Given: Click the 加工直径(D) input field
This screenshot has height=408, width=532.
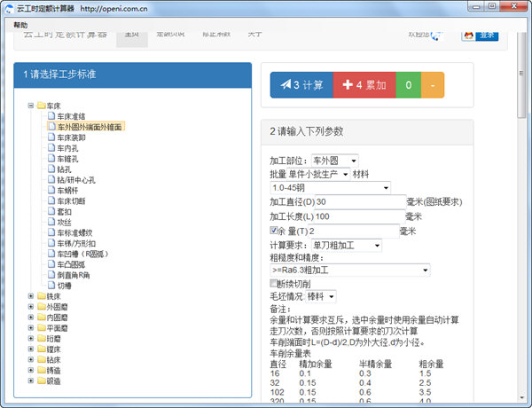Looking at the screenshot, I should (360, 202).
